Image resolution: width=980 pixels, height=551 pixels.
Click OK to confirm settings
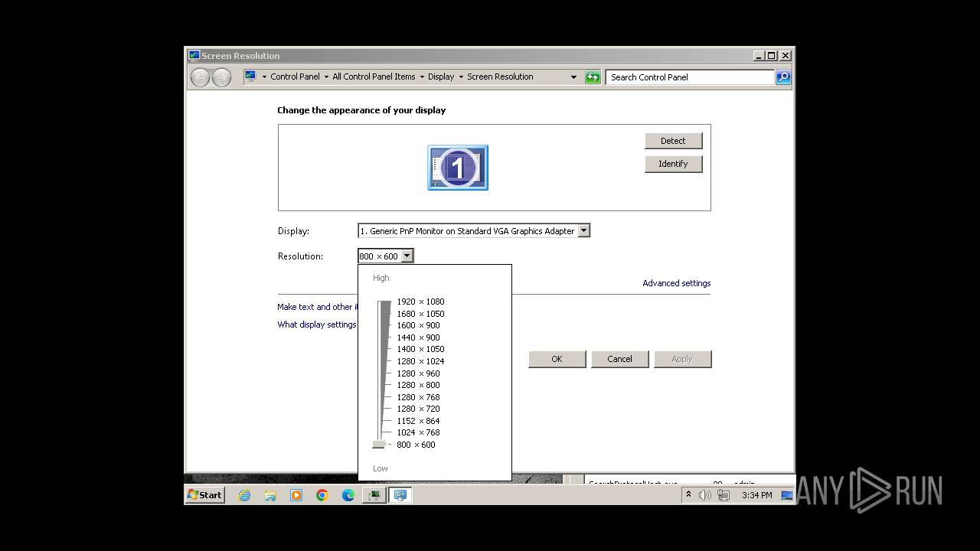tap(557, 359)
